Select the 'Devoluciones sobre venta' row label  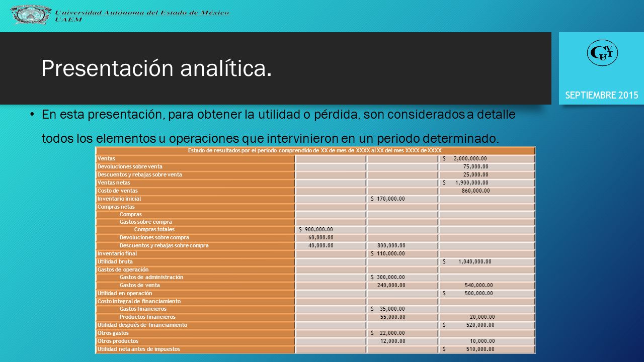(130, 166)
